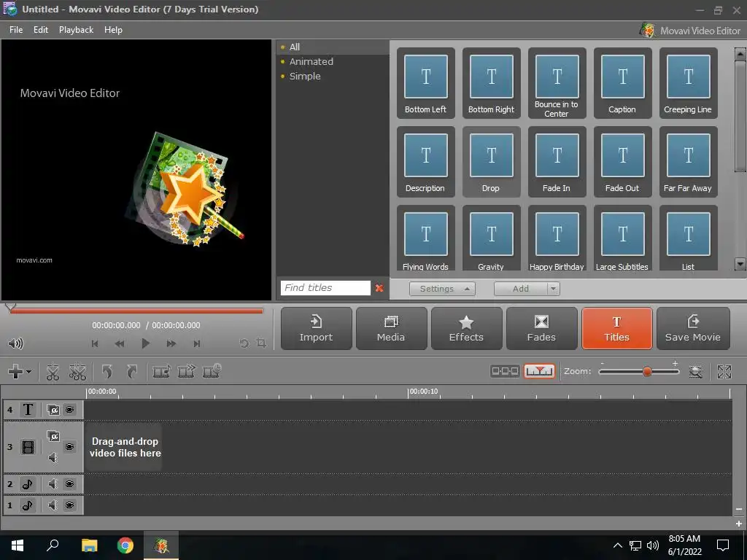Select the Far Far Away title thumbnail

[689, 162]
